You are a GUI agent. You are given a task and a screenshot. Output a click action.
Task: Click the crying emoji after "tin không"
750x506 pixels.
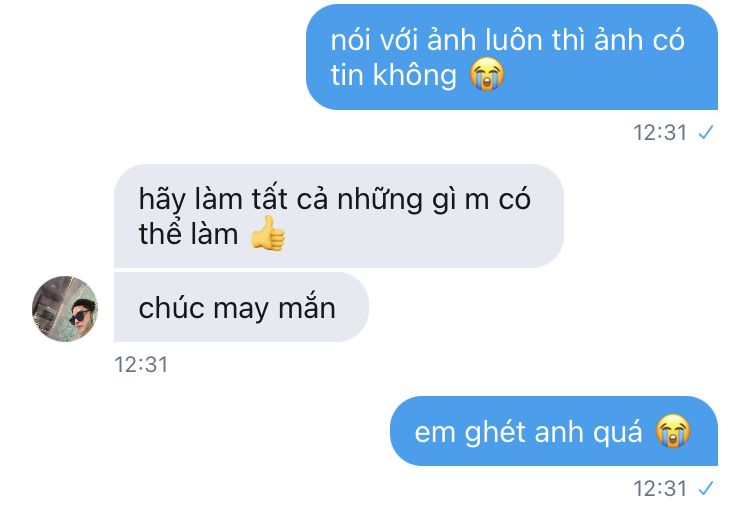486,74
